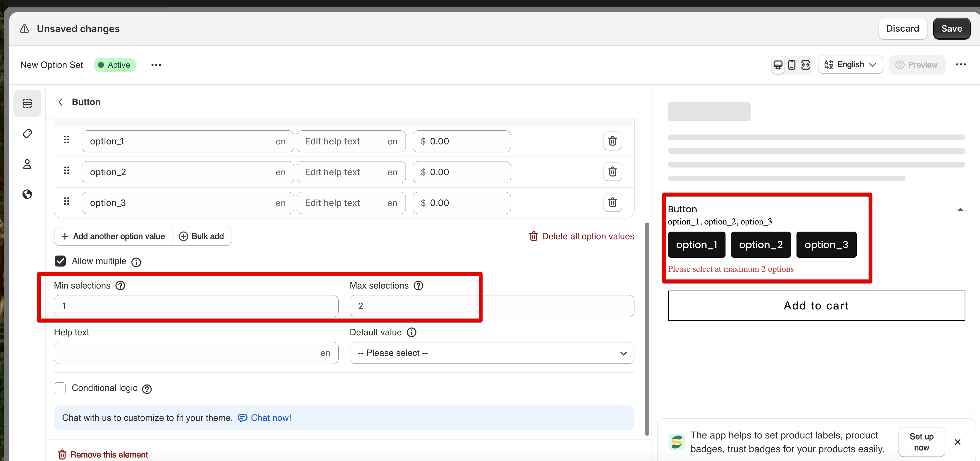980x461 pixels.
Task: Collapse the Button preview section arrow
Action: click(960, 210)
